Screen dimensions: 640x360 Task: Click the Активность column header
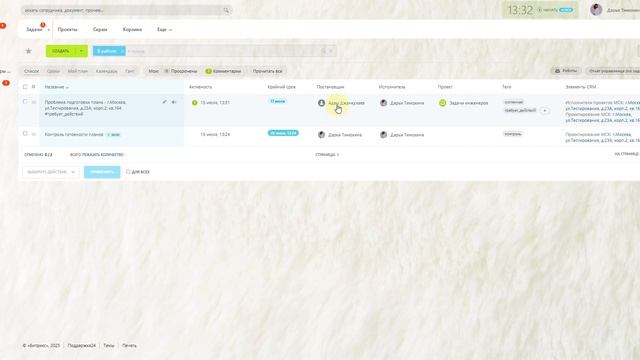pos(200,87)
